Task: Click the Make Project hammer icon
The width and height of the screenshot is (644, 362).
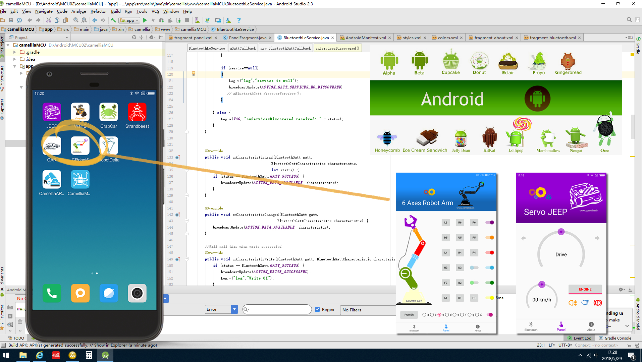Action: [x=113, y=20]
